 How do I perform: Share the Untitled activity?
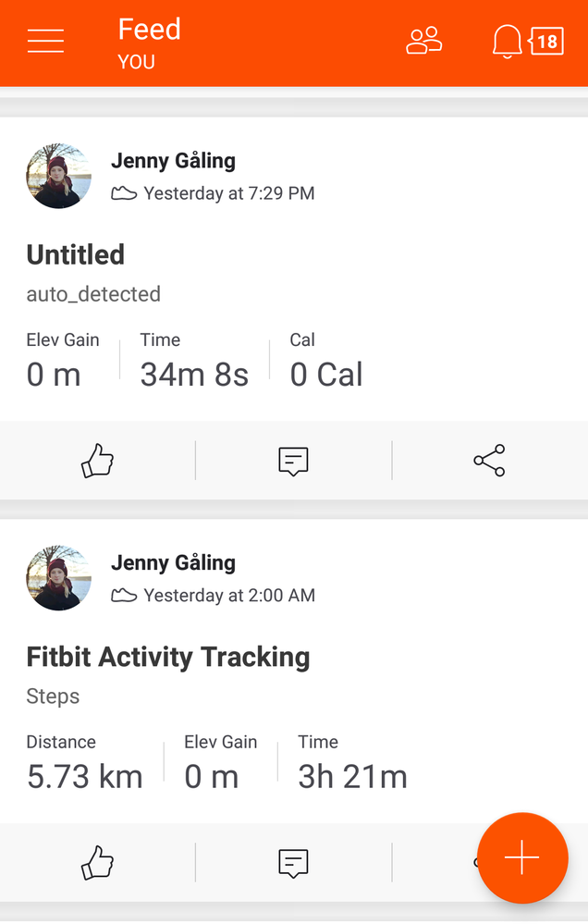click(490, 461)
